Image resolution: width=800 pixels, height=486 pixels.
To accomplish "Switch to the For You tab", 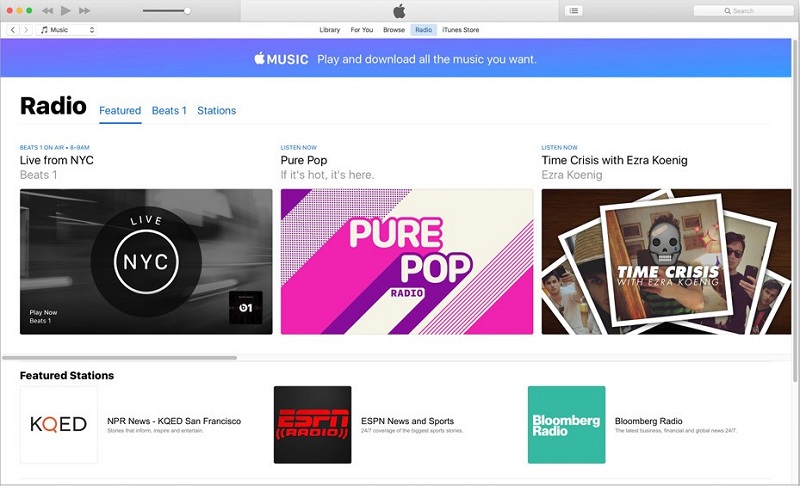I will tap(362, 30).
